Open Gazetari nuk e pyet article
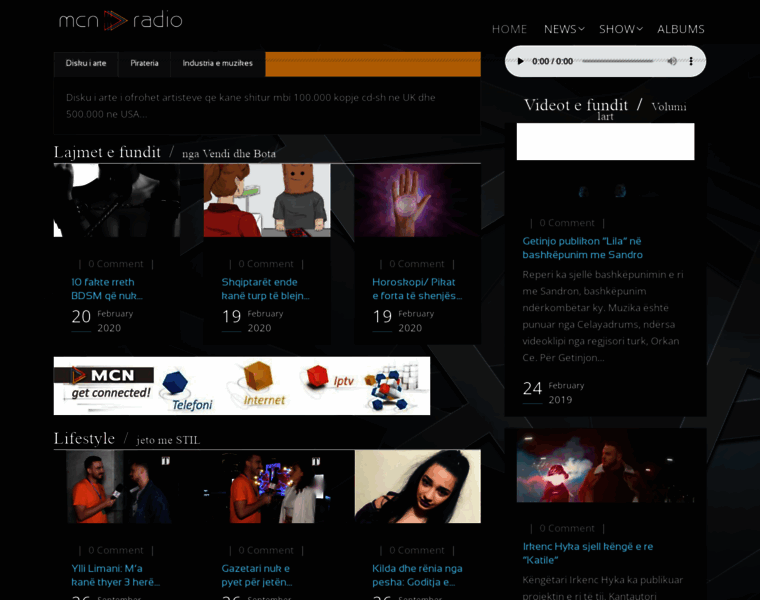This screenshot has width=760, height=600. pyautogui.click(x=257, y=575)
